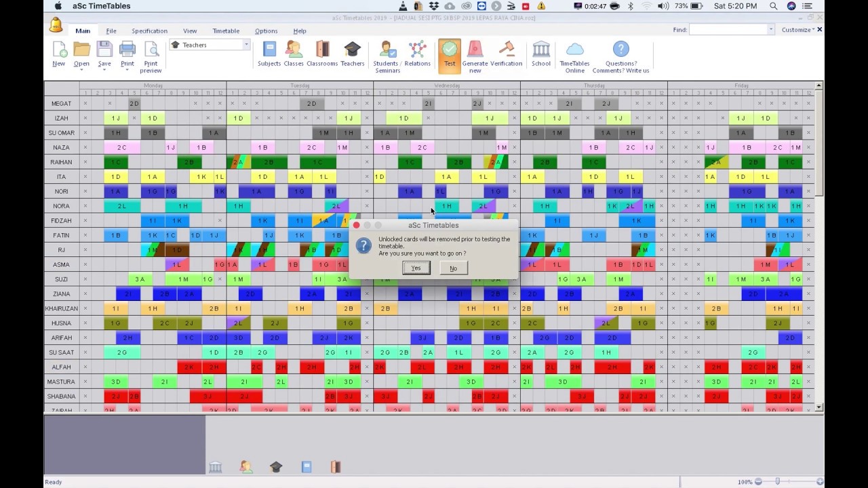The width and height of the screenshot is (868, 488).
Task: Open the Specification tab
Action: (149, 30)
